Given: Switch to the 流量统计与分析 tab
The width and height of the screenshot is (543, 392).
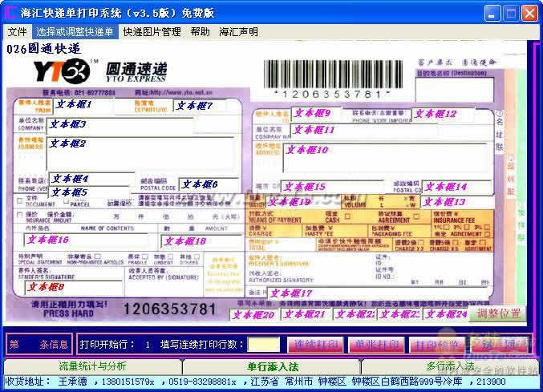Looking at the screenshot, I should click(93, 366).
